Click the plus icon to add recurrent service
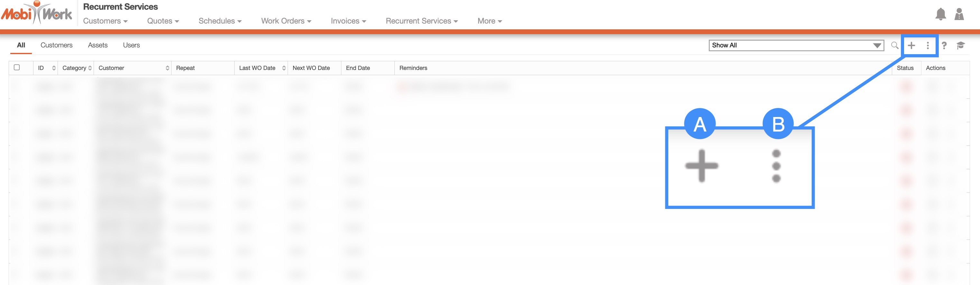The height and width of the screenshot is (285, 980). 911,46
